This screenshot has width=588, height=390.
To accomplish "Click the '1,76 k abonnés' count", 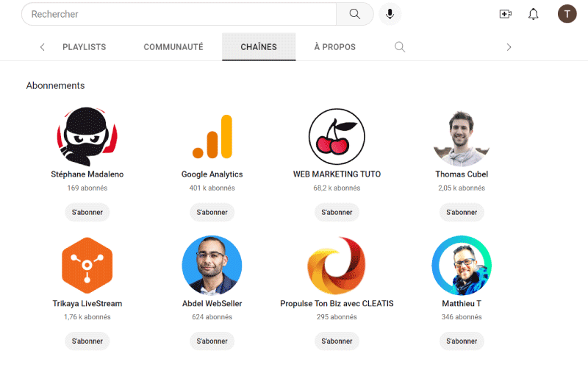I will click(x=87, y=317).
